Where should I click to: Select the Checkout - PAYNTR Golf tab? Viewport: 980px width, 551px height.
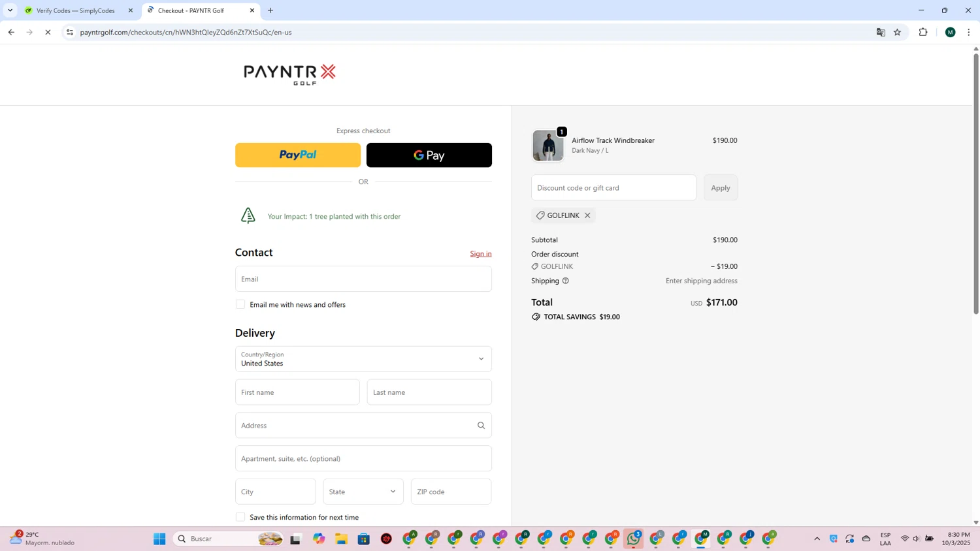[191, 10]
